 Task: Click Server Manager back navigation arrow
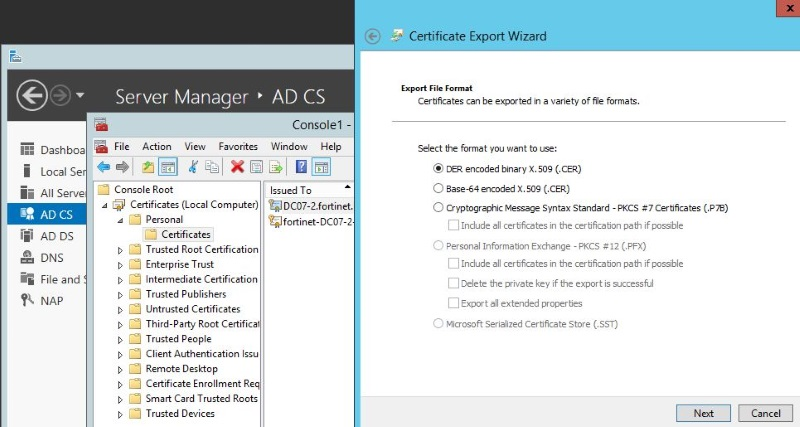tap(32, 95)
